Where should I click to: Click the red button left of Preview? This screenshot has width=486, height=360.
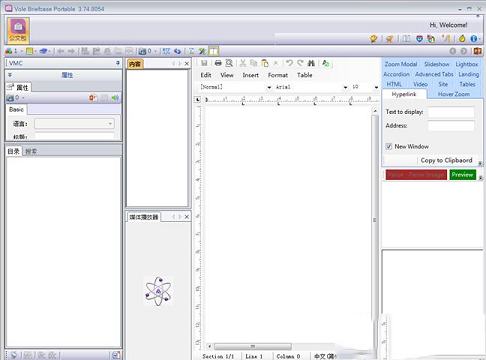pyautogui.click(x=416, y=175)
